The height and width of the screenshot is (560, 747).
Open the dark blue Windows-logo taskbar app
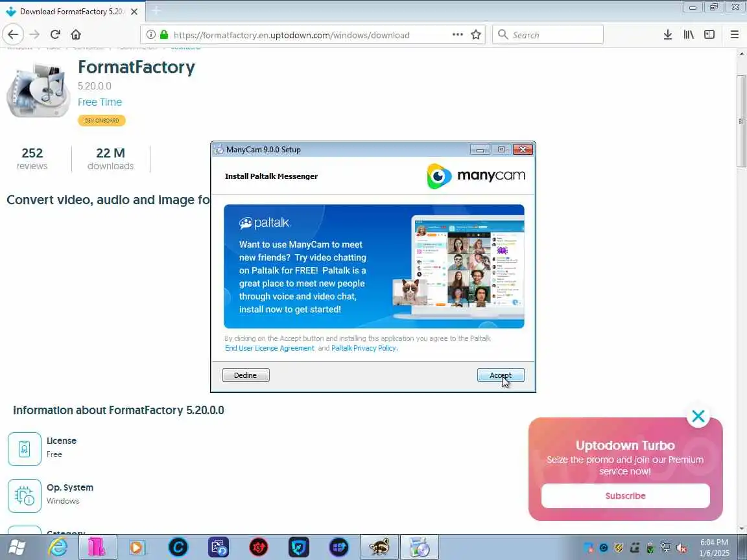click(x=338, y=548)
